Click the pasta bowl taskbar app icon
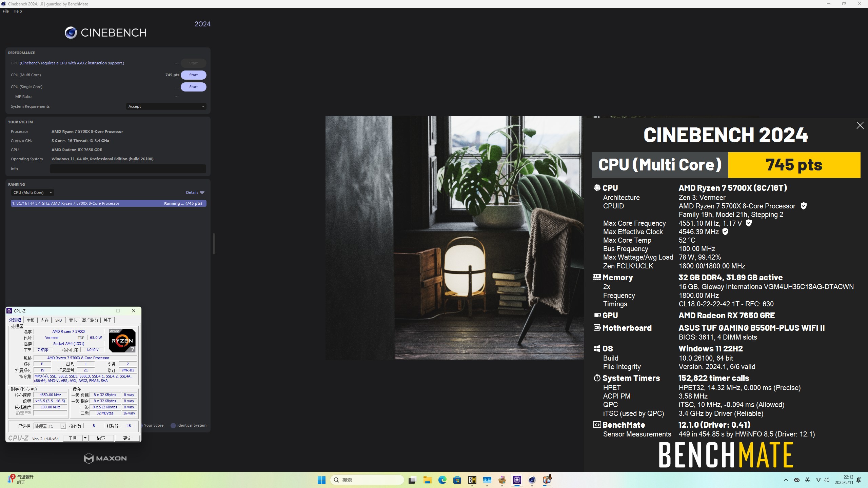 pyautogui.click(x=502, y=480)
